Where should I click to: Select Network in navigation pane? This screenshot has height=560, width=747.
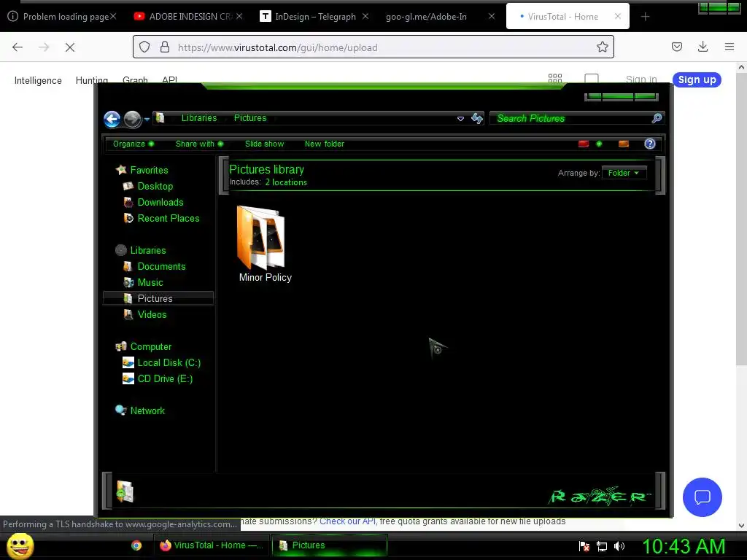tap(147, 411)
